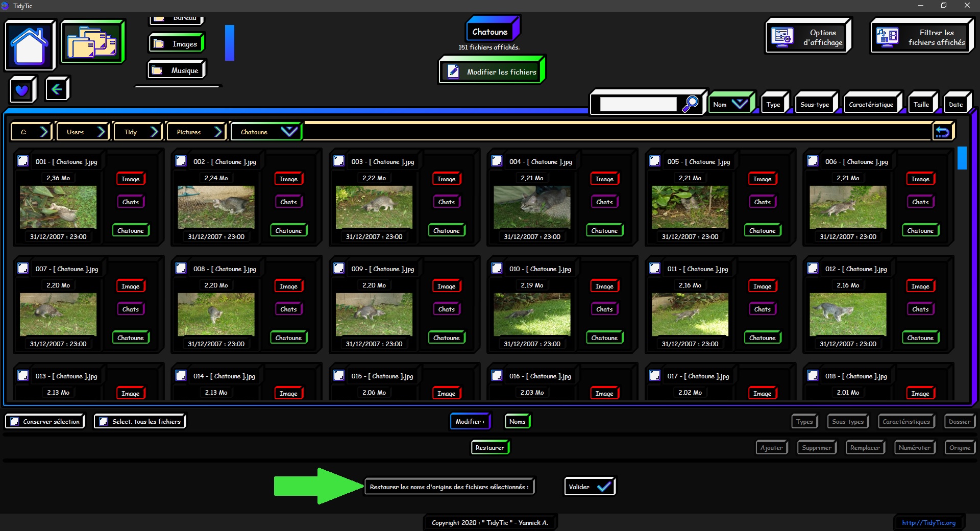Open the Nom sort dropdown

731,104
